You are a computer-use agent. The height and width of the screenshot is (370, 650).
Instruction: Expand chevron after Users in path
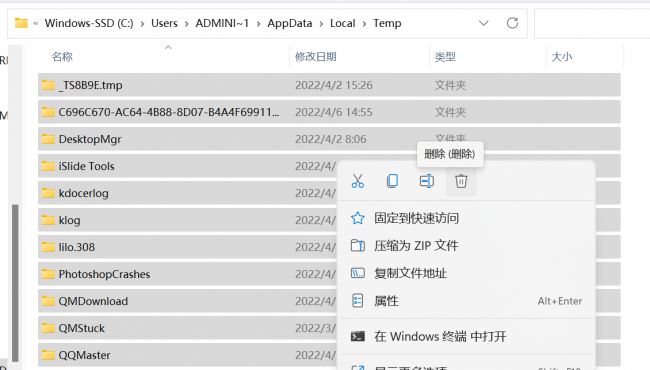click(187, 24)
